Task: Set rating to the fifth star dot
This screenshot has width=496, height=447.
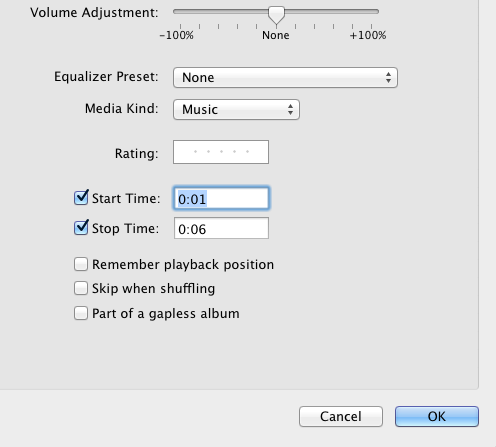Action: click(247, 152)
